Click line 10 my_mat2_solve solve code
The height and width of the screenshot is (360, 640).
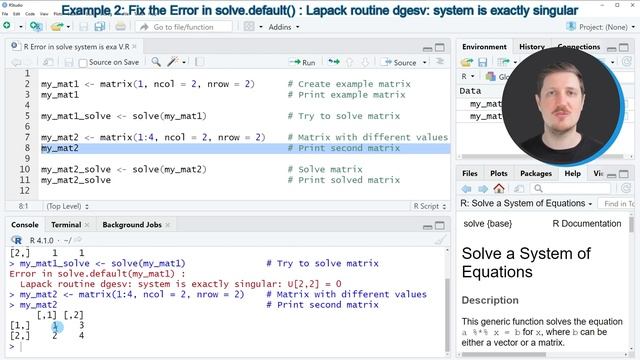coord(124,169)
